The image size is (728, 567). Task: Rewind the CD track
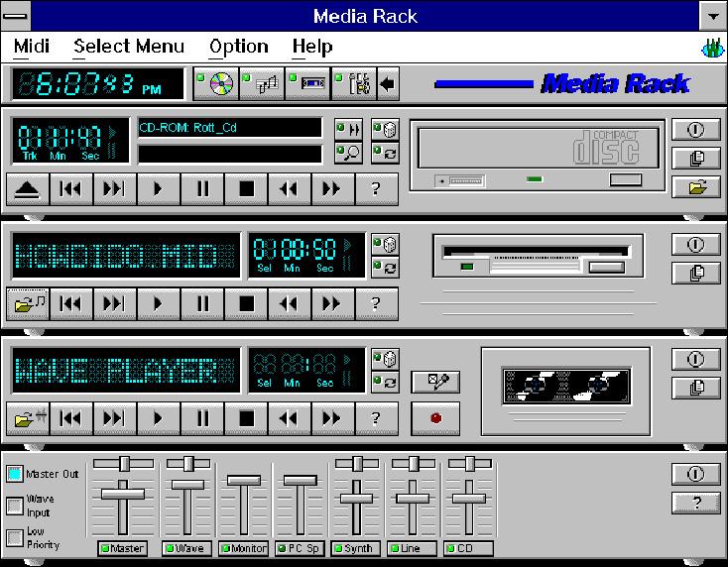click(x=290, y=189)
